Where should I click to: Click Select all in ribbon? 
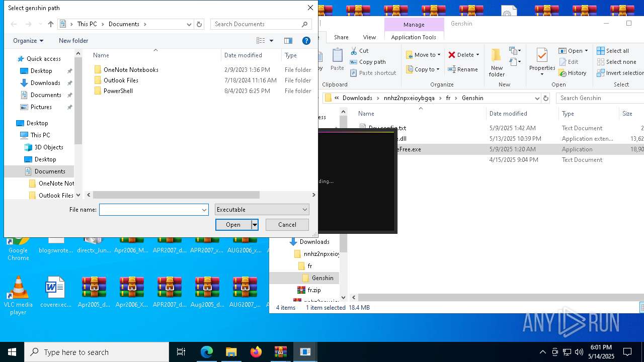[613, 51]
